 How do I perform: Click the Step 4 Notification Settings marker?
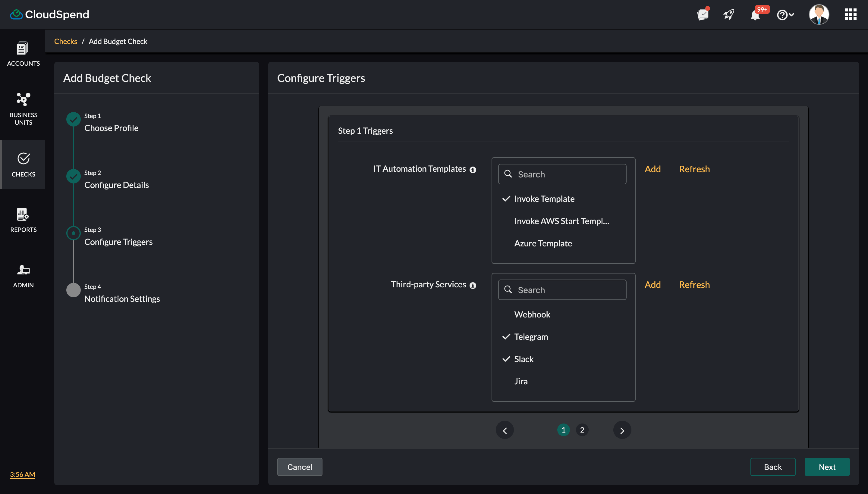pyautogui.click(x=73, y=290)
